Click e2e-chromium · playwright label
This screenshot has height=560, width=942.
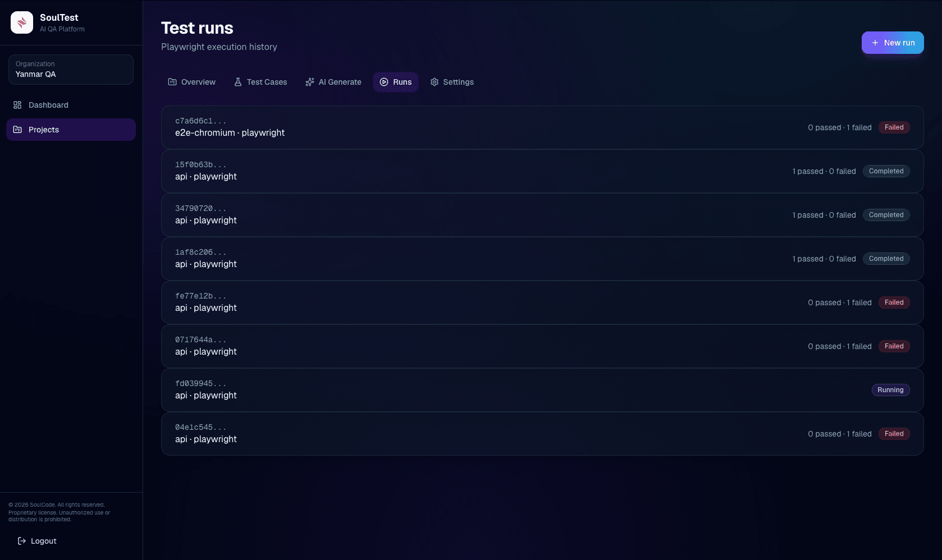(230, 133)
